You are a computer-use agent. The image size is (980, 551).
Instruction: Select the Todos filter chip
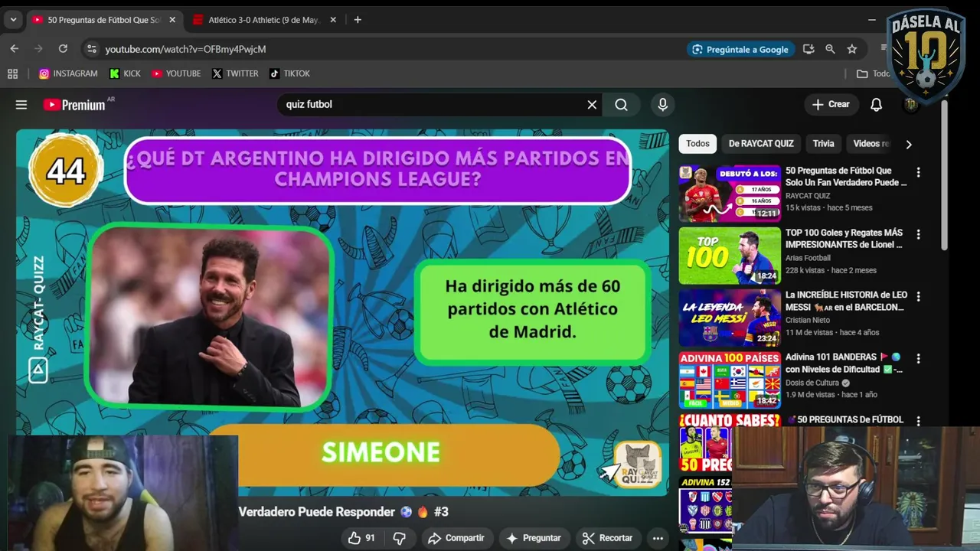click(697, 144)
